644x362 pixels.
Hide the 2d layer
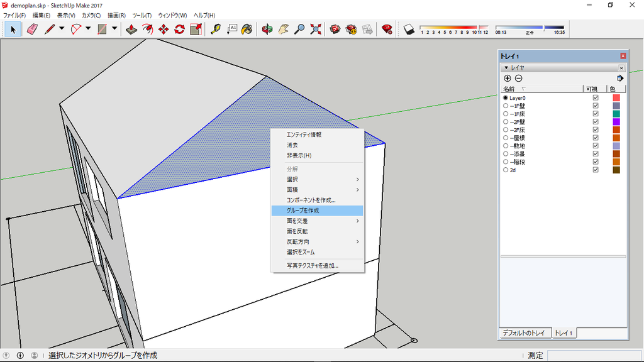coord(596,170)
